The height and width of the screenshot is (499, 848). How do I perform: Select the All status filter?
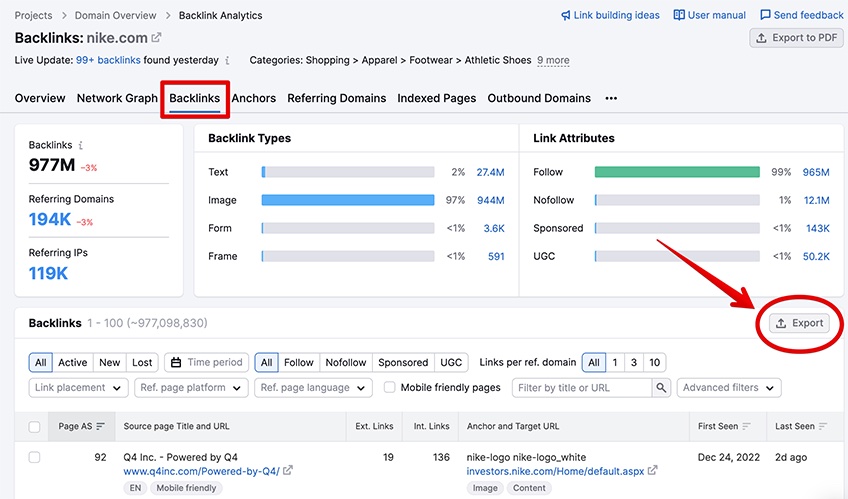coord(41,363)
